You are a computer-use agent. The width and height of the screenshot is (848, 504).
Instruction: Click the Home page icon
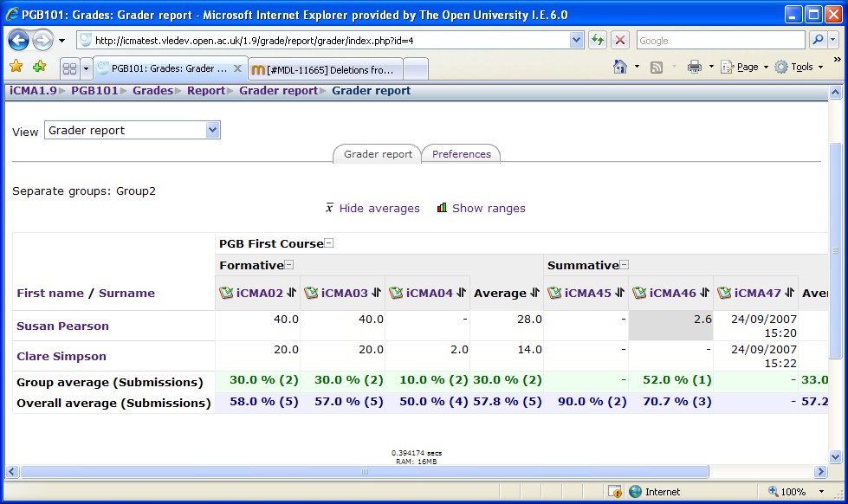point(620,67)
